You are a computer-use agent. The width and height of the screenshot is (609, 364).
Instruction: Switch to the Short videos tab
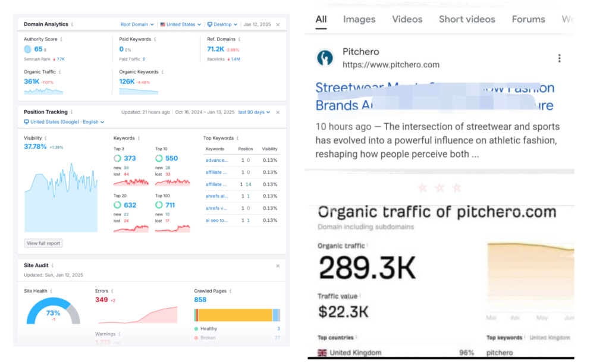click(x=467, y=20)
